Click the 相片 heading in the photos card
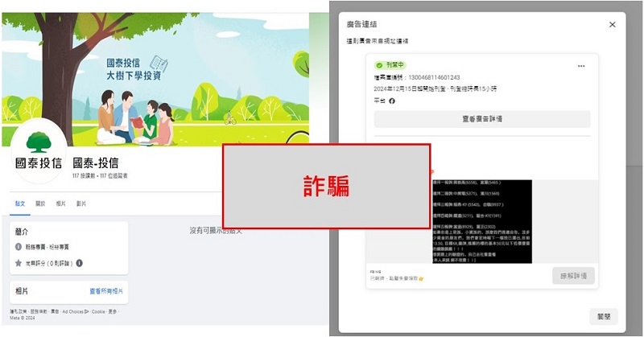 point(22,291)
